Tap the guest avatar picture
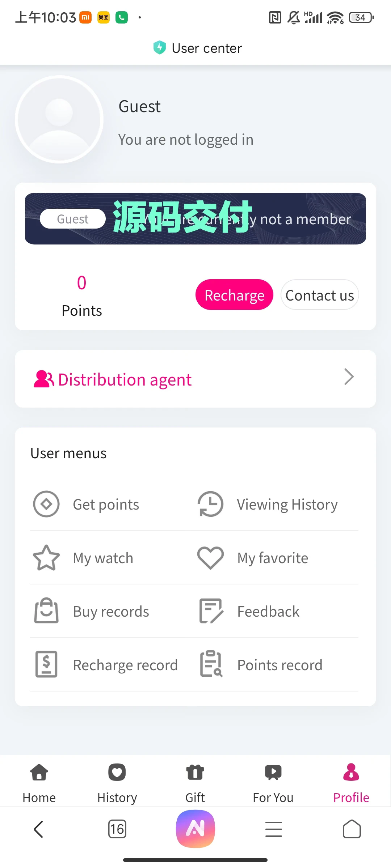This screenshot has height=868, width=391. 59,119
